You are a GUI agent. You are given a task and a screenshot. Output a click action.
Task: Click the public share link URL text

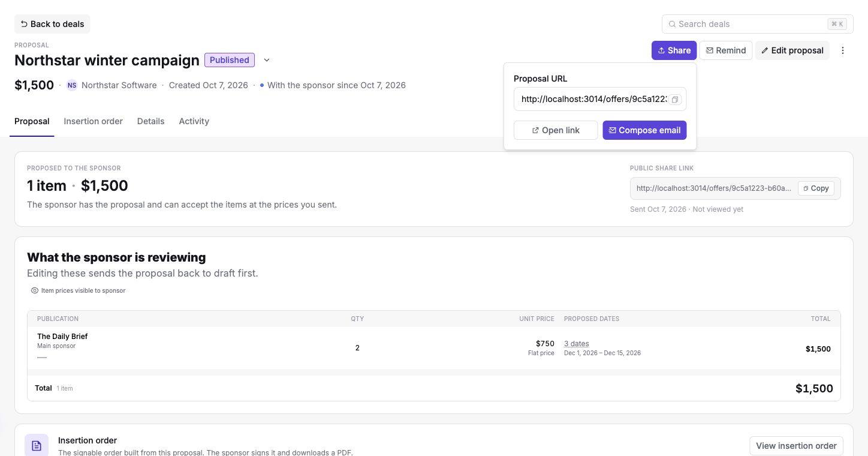coord(713,188)
